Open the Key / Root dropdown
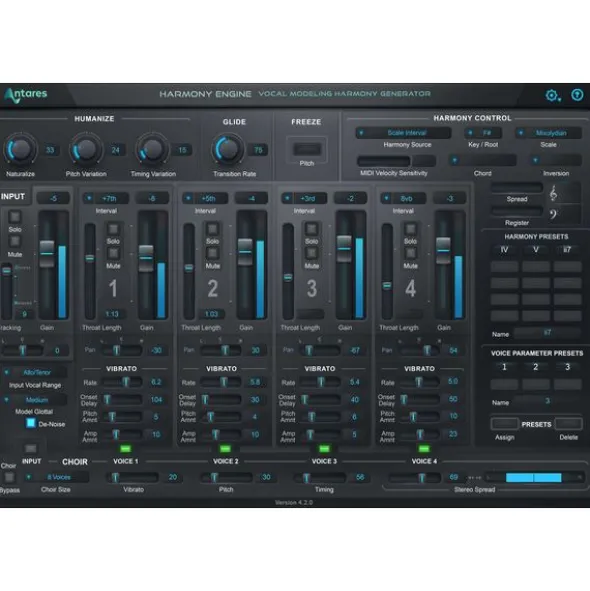Viewport: 590px width, 591px height. point(483,133)
